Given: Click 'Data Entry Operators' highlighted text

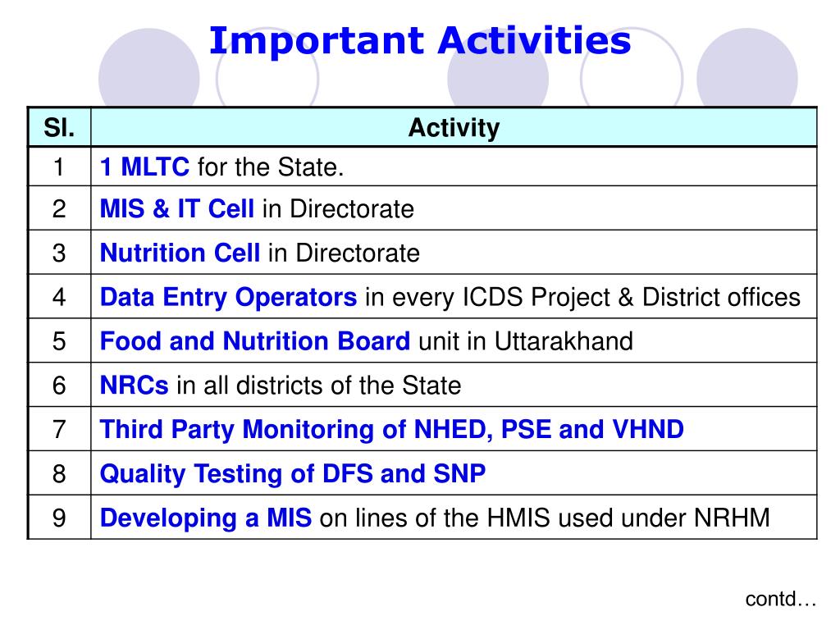Looking at the screenshot, I should pos(228,297).
